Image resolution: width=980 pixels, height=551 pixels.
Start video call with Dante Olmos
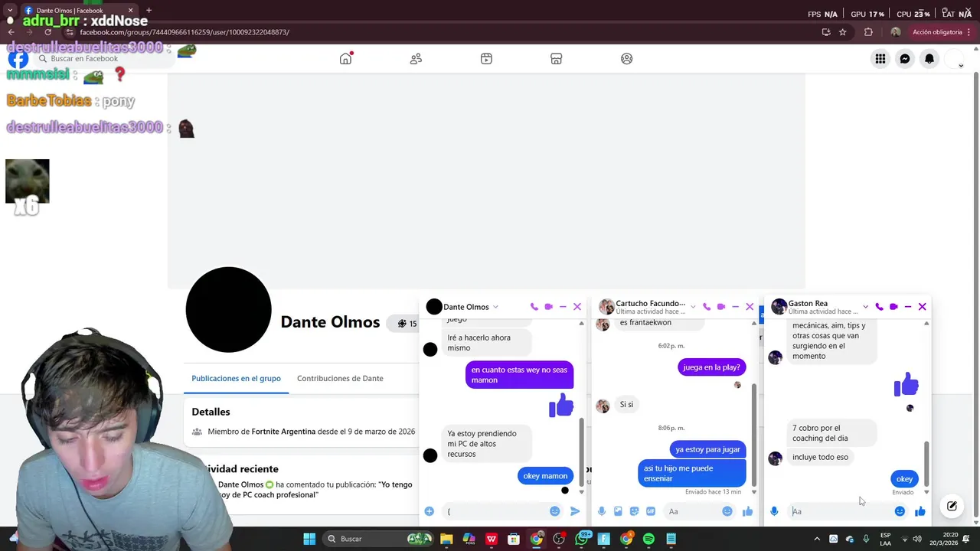click(x=548, y=307)
